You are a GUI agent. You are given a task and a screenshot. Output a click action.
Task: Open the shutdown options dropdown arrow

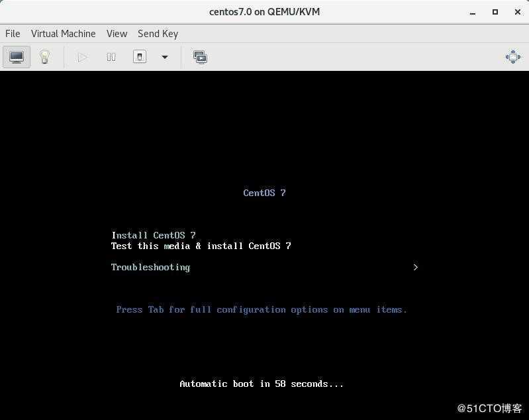click(165, 57)
